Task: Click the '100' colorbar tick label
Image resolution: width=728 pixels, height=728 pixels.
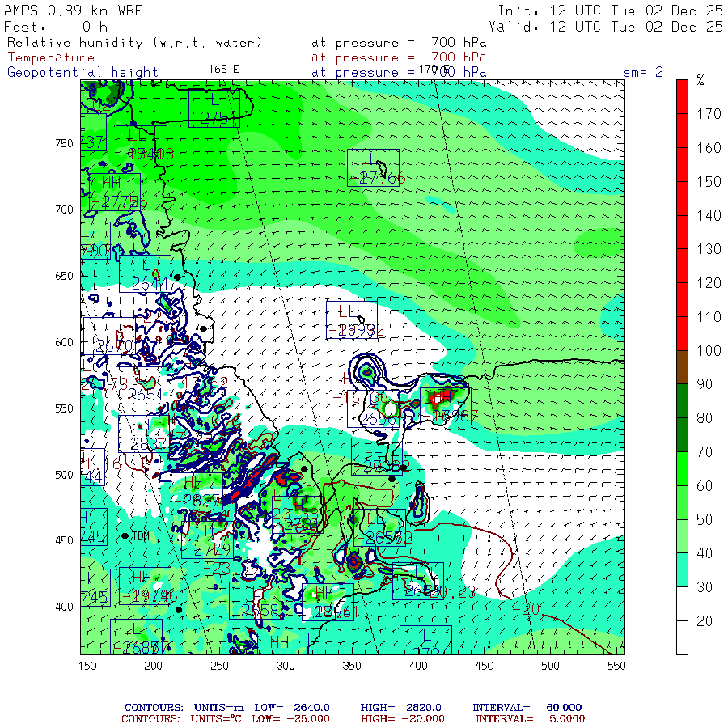Action: [709, 350]
